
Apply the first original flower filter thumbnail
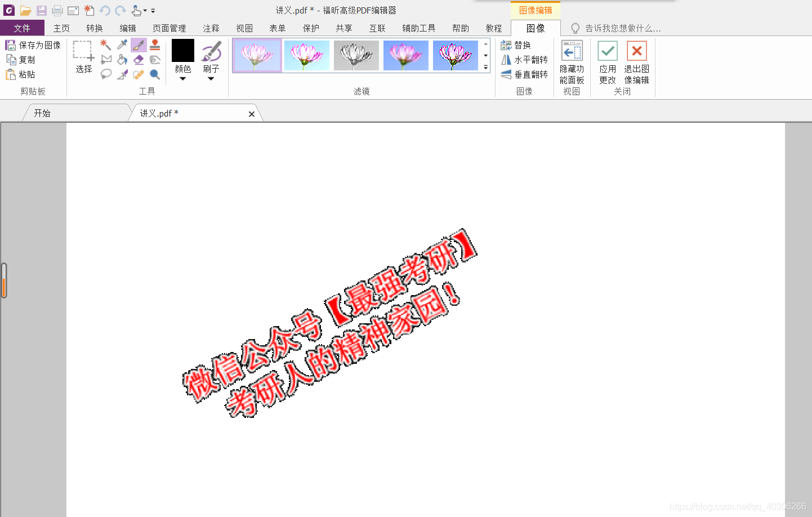pos(257,55)
